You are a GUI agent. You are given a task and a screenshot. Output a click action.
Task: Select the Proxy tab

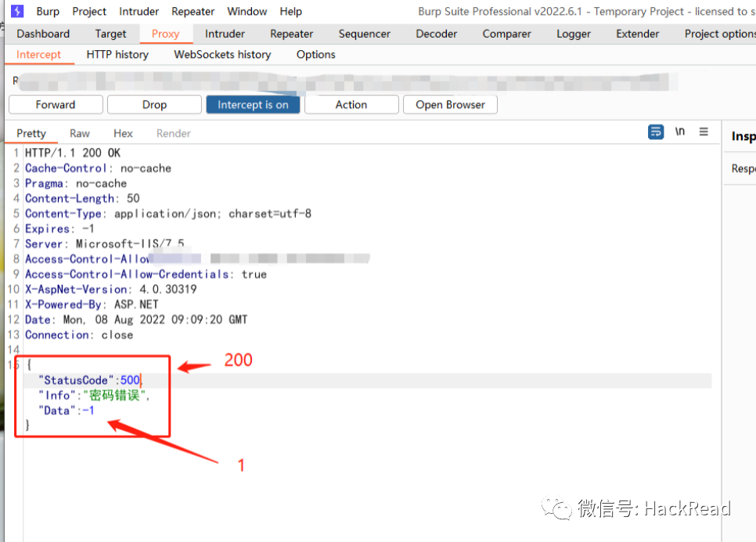[x=165, y=34]
